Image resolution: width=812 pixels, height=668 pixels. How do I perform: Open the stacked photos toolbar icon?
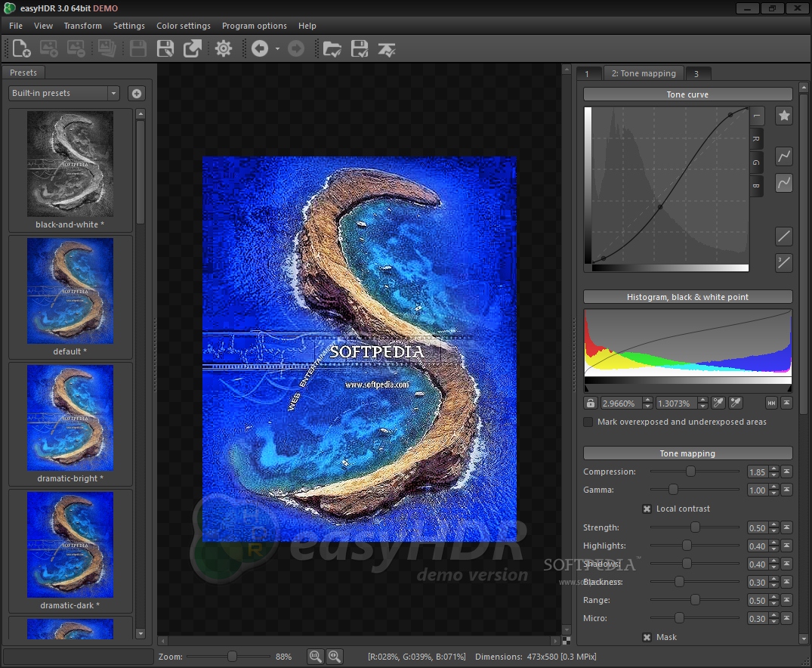pos(107,48)
